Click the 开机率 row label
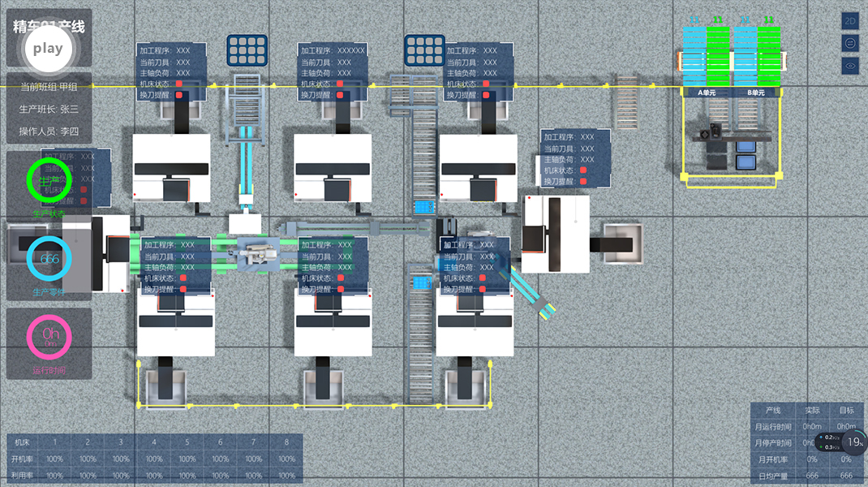Screen dimensions: 868x487 click(22, 459)
